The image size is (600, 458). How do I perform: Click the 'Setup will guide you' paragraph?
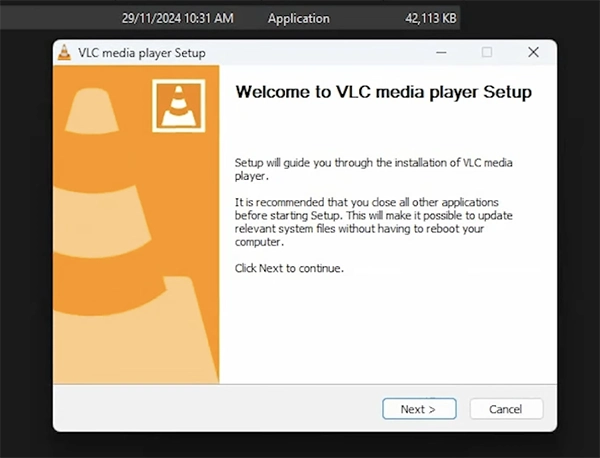(x=373, y=169)
